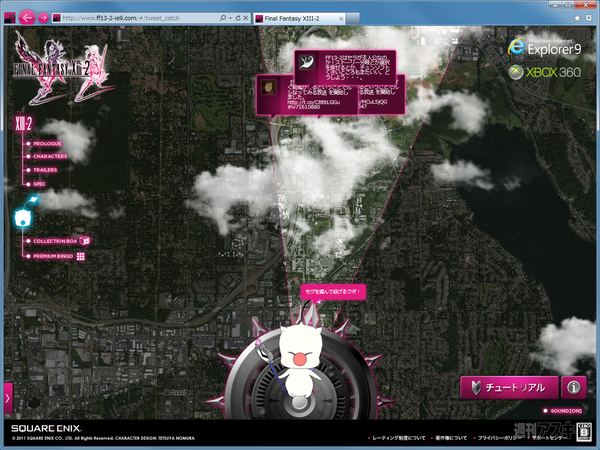This screenshot has height=450, width=600.
Task: Open the PROLOGUE menu item
Action: (x=47, y=143)
